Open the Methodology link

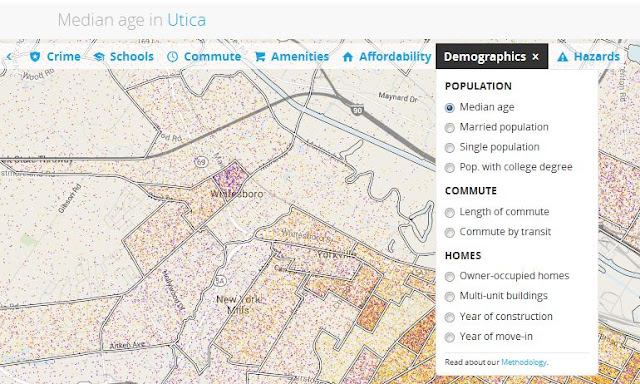(x=524, y=362)
